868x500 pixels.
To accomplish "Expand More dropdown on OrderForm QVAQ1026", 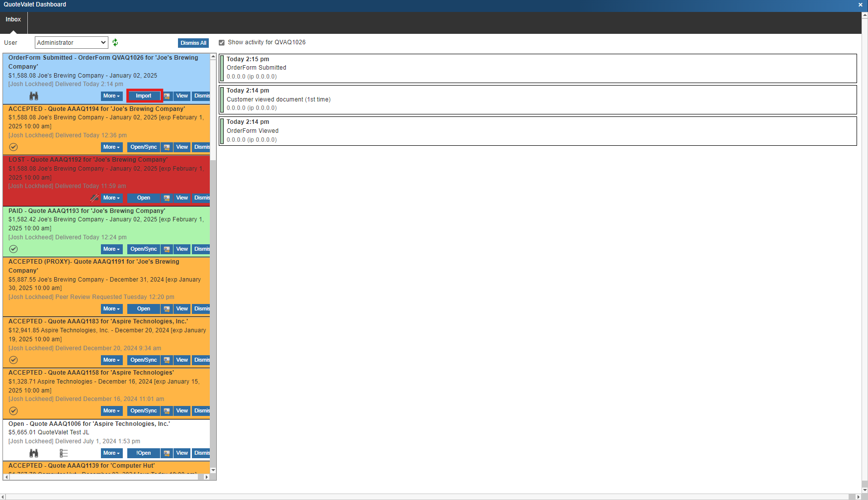I will coord(111,96).
